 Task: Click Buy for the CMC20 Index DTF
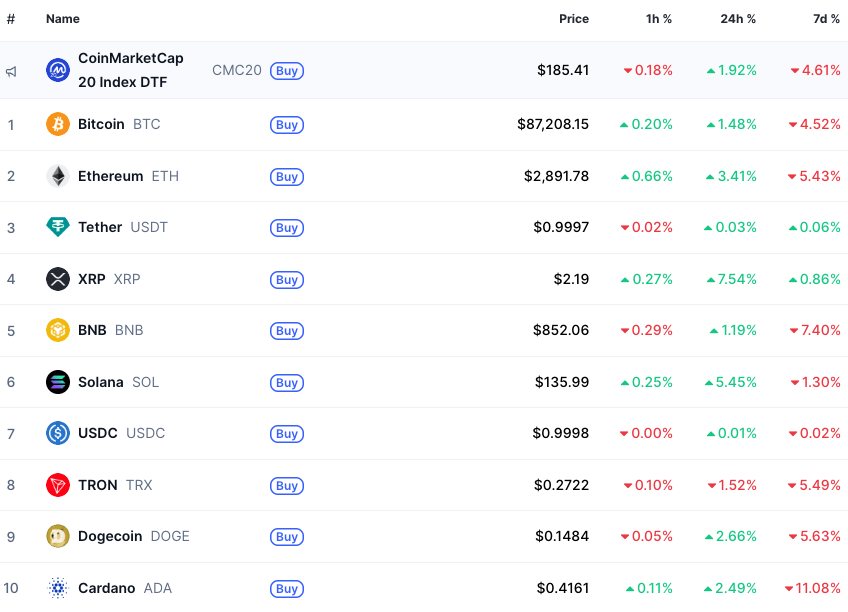[x=287, y=71]
